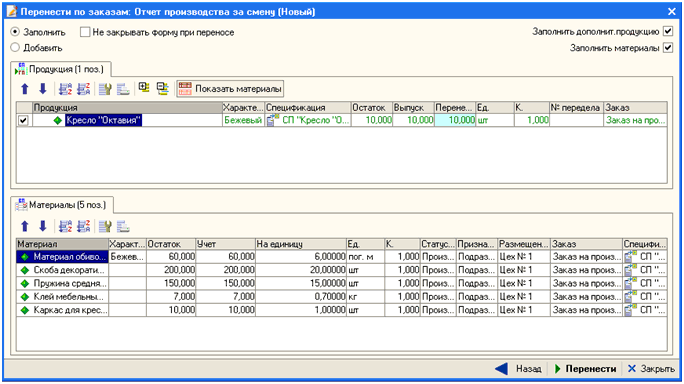Viewport: 684px width, 384px height.
Task: Click the Перене... quantity cell 10,000
Action: (x=455, y=120)
